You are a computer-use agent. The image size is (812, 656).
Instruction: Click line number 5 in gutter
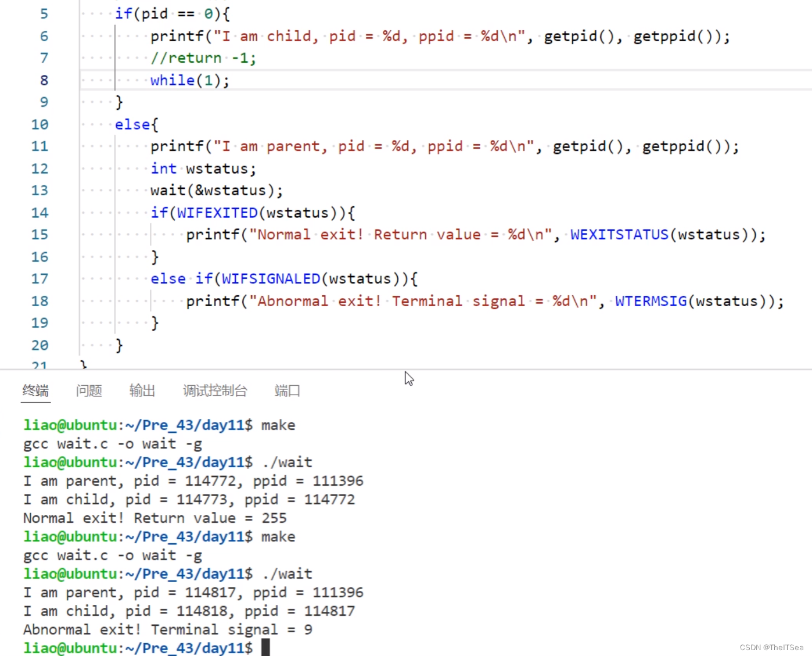[44, 14]
